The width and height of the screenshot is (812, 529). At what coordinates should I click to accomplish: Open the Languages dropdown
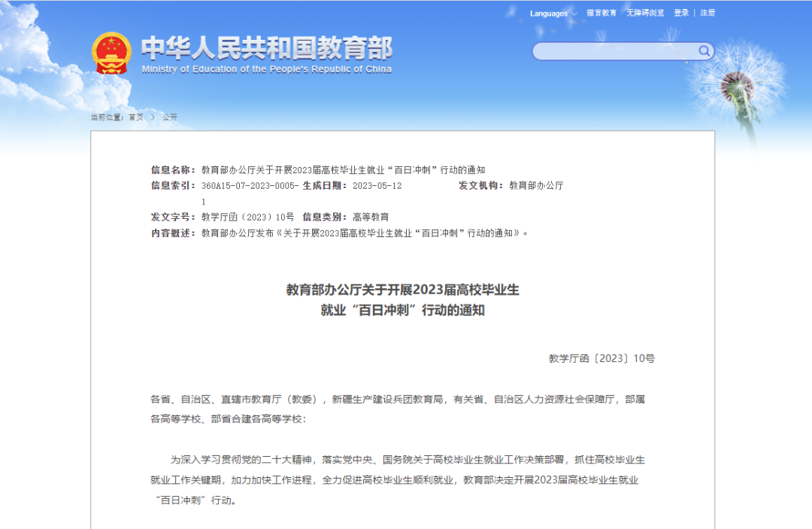click(553, 14)
